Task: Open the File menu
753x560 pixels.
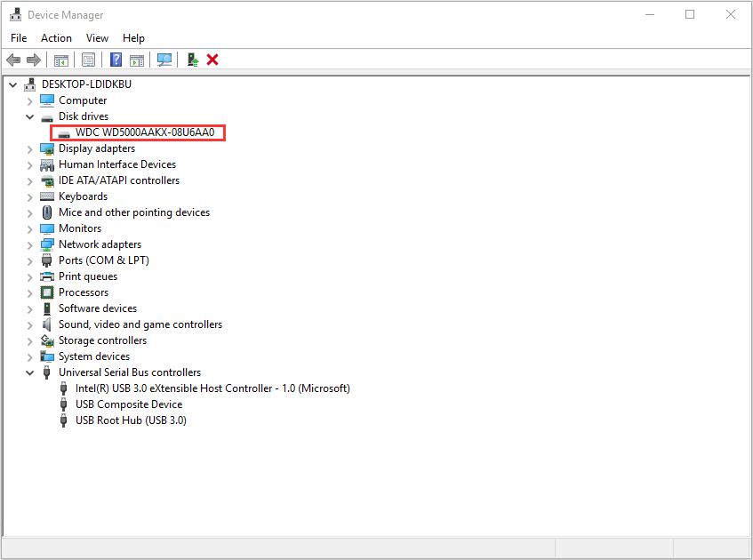Action: [x=19, y=38]
